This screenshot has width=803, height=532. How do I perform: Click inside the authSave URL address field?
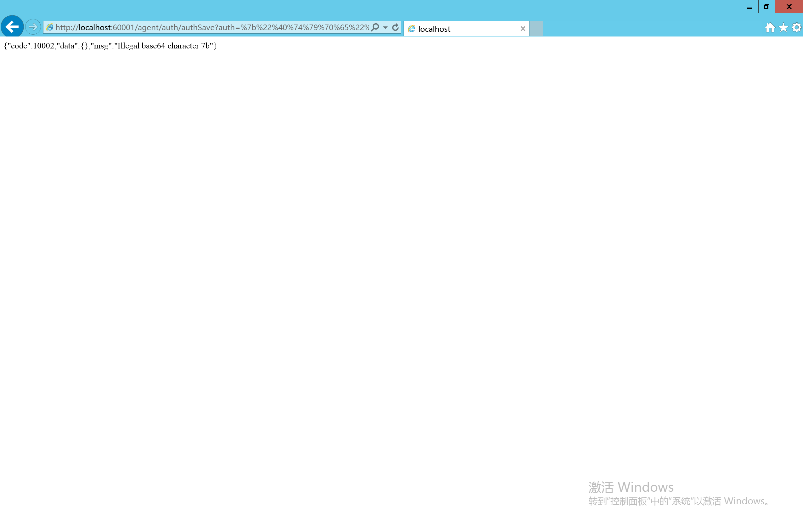(x=210, y=27)
